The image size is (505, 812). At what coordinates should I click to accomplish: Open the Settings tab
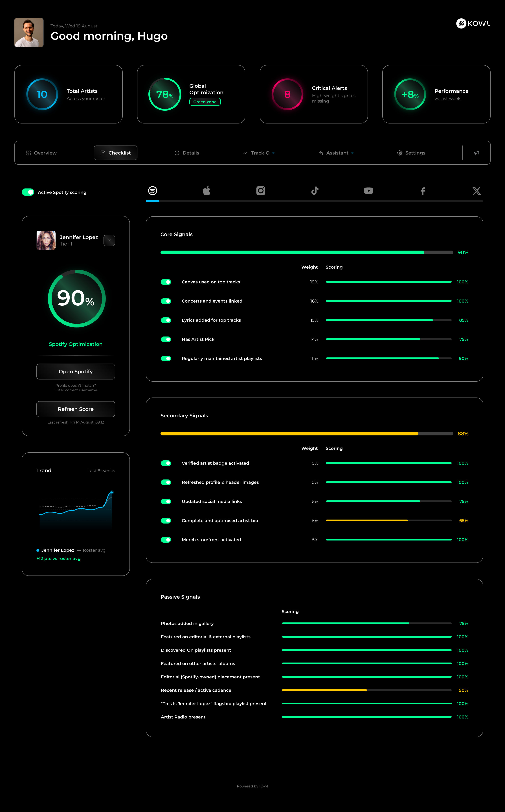[411, 153]
